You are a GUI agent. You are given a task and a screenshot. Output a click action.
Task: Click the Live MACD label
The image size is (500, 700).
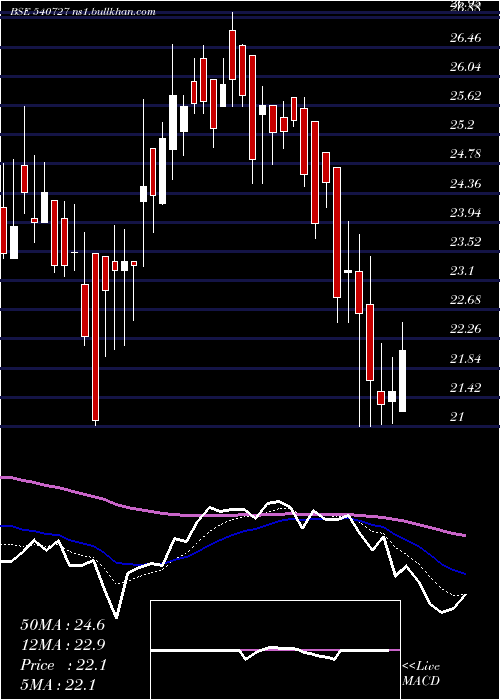tap(421, 674)
